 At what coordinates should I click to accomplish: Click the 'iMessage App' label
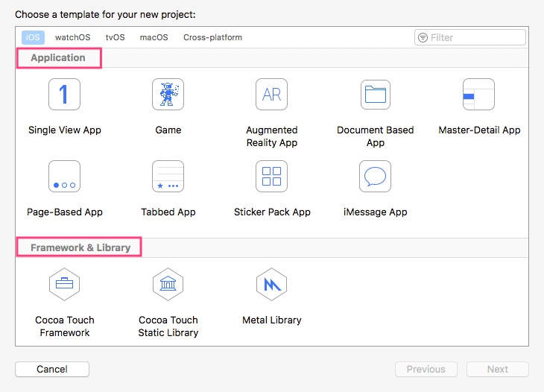click(x=376, y=212)
